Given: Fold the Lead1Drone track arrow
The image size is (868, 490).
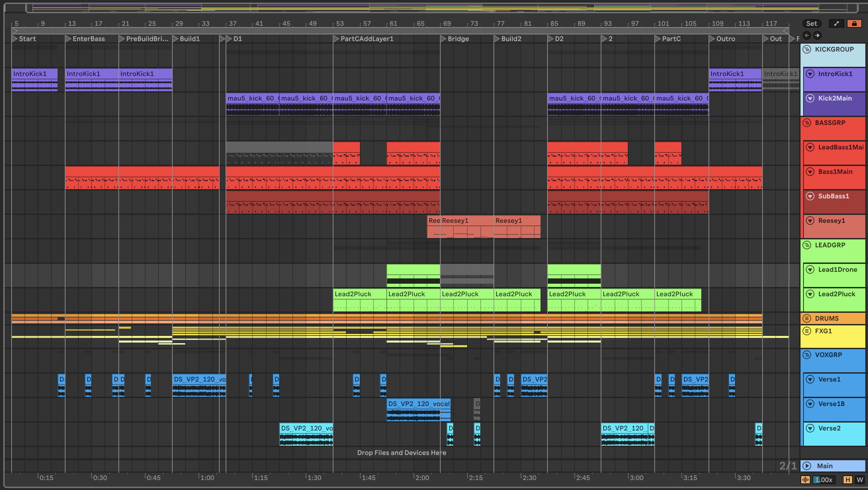Looking at the screenshot, I should click(x=810, y=270).
